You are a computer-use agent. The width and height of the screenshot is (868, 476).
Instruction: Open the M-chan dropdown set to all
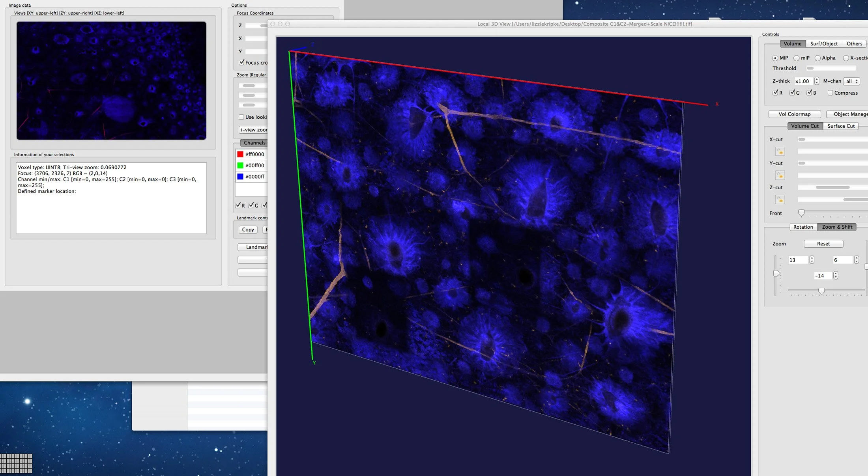point(852,81)
